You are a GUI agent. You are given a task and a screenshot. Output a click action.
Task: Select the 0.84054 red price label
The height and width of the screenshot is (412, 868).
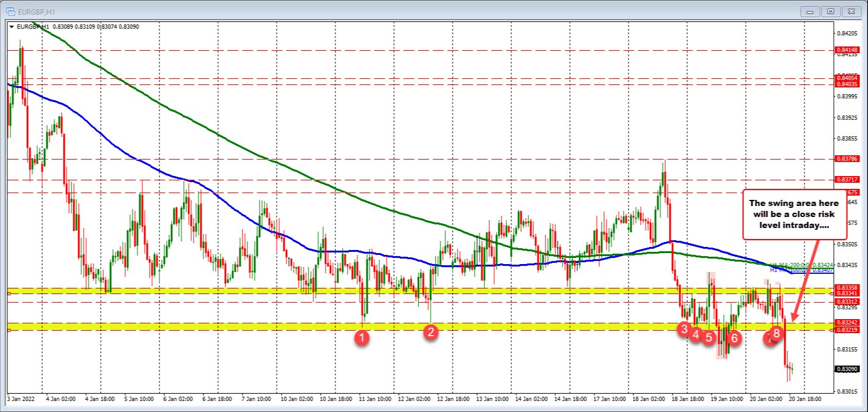coord(848,78)
